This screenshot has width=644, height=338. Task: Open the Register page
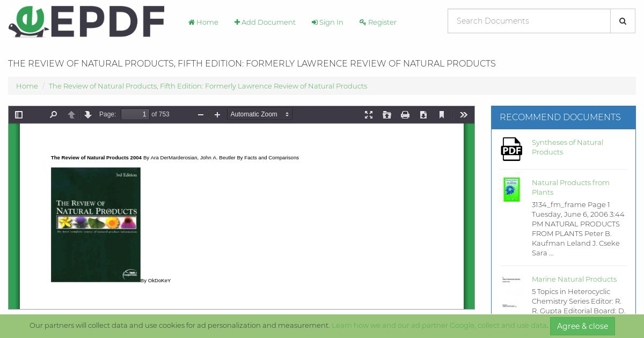(378, 22)
